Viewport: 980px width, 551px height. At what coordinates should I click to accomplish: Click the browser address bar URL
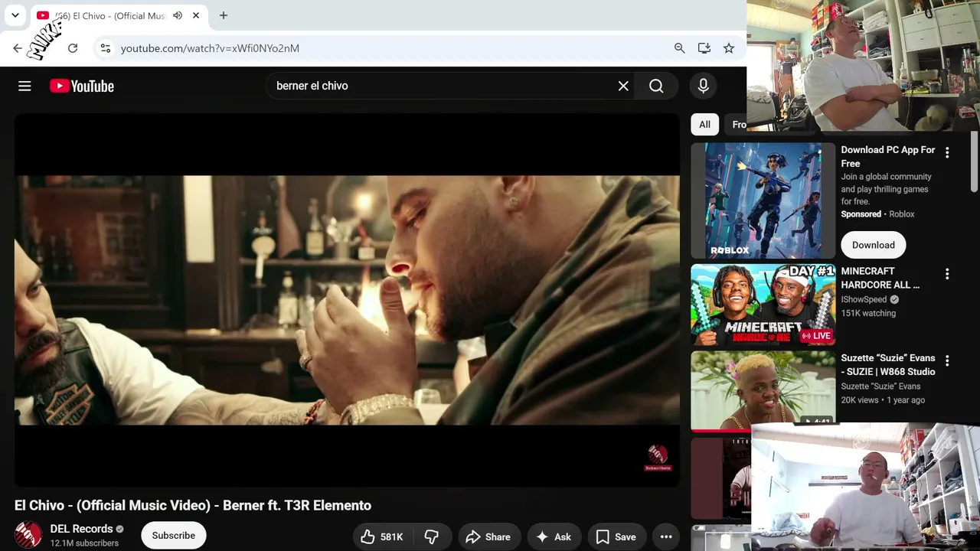210,48
